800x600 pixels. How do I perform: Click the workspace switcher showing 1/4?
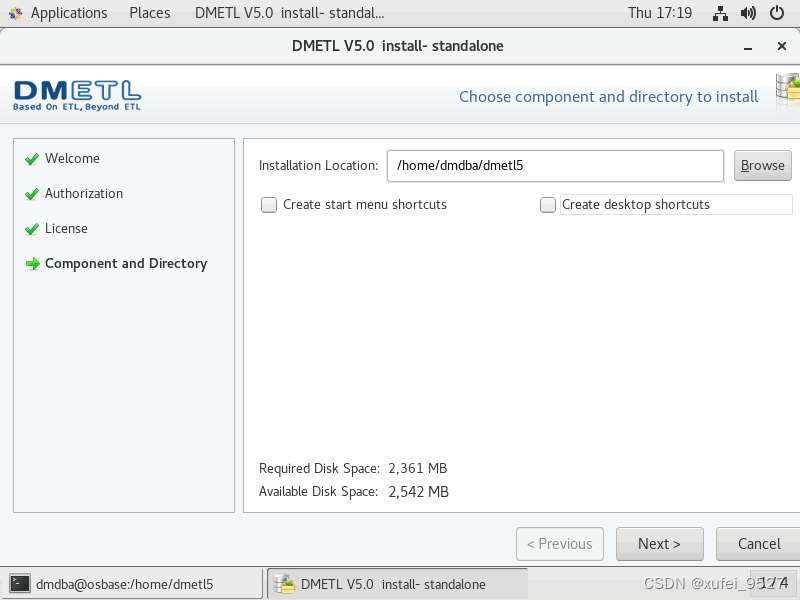click(x=775, y=583)
